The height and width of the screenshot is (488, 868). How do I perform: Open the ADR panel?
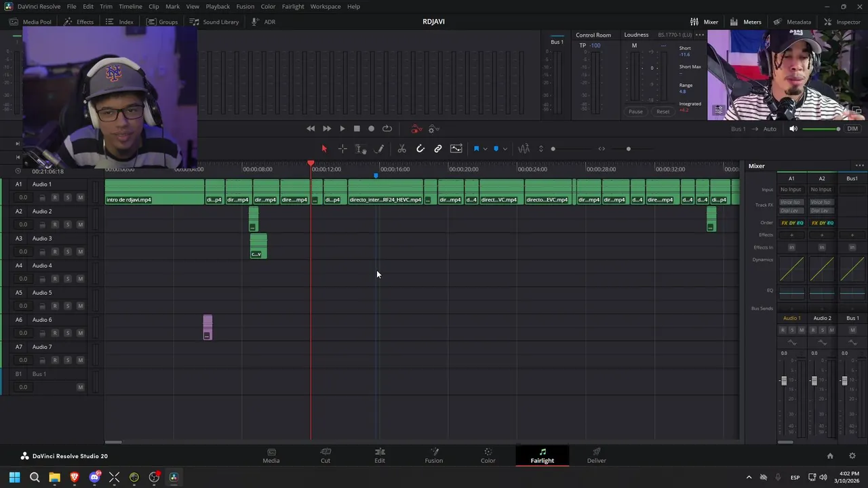[x=263, y=22]
